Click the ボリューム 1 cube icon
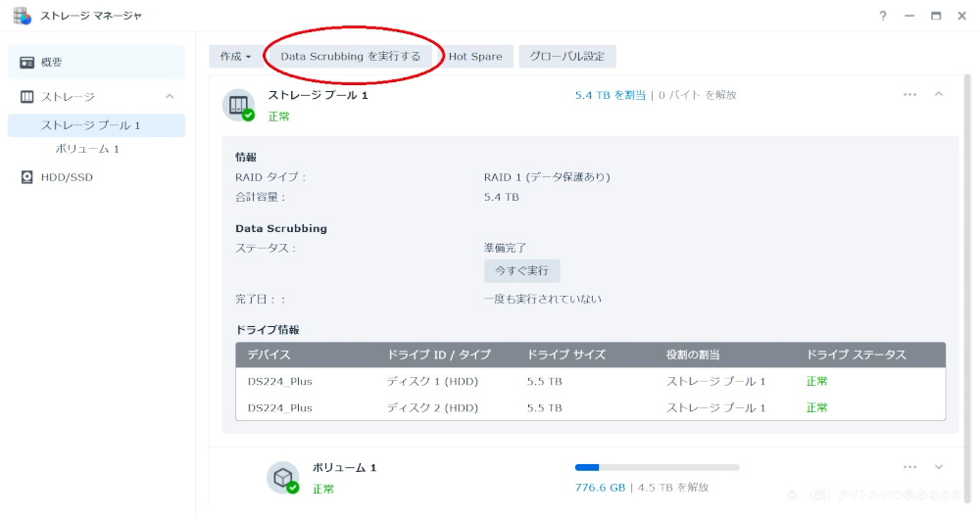Viewport: 980px width, 518px height. [x=283, y=478]
